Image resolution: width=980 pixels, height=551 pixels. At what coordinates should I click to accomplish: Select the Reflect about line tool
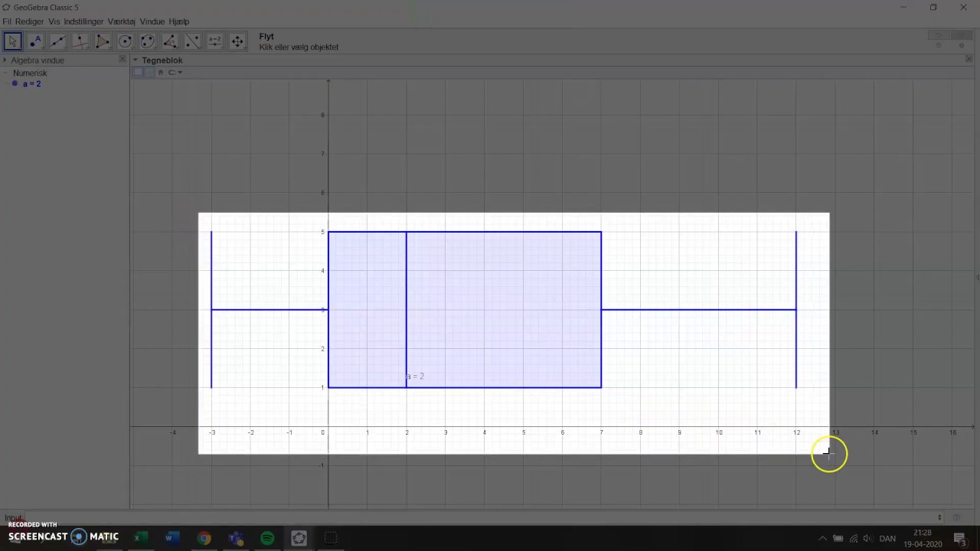pyautogui.click(x=192, y=41)
